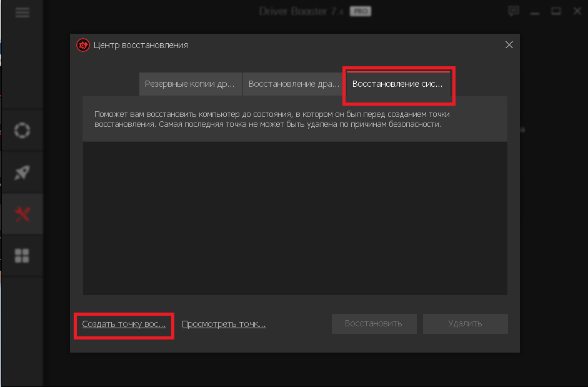This screenshot has width=588, height=387.
Task: Open the hamburger menu in the sidebar
Action: [22, 13]
